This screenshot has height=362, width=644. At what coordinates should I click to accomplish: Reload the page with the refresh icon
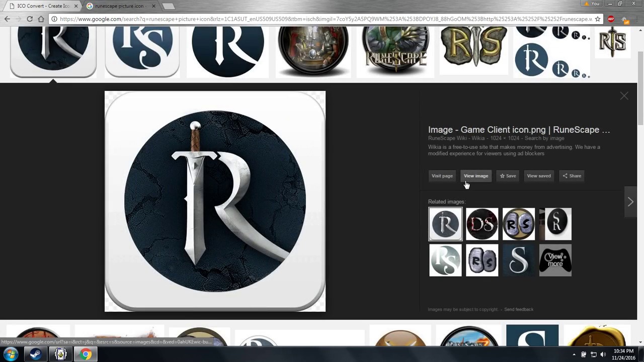point(29,19)
